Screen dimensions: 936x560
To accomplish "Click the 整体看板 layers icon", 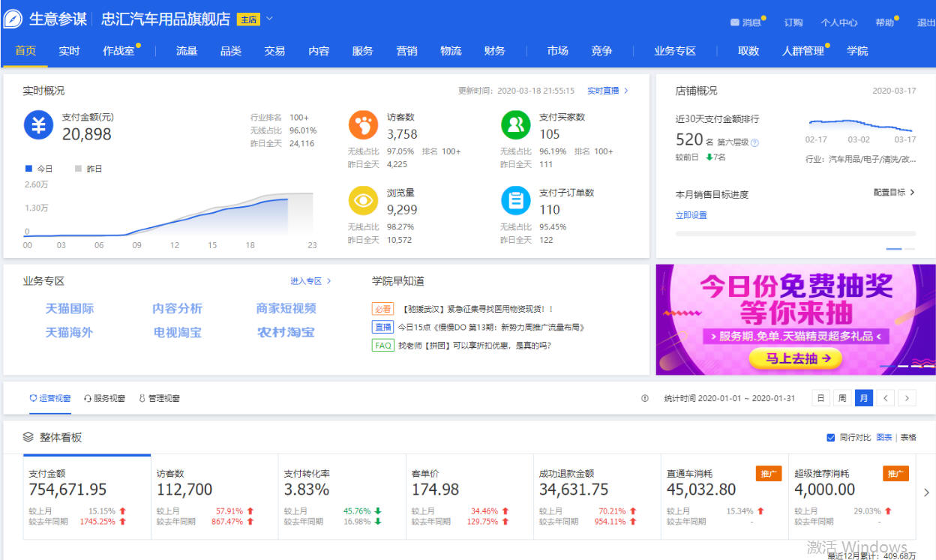I will [28, 437].
